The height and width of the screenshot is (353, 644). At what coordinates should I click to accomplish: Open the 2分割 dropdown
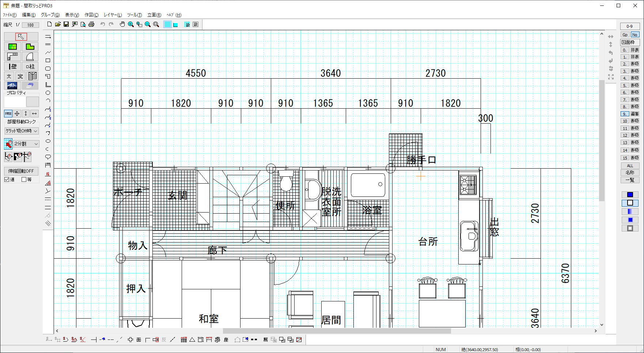click(26, 144)
